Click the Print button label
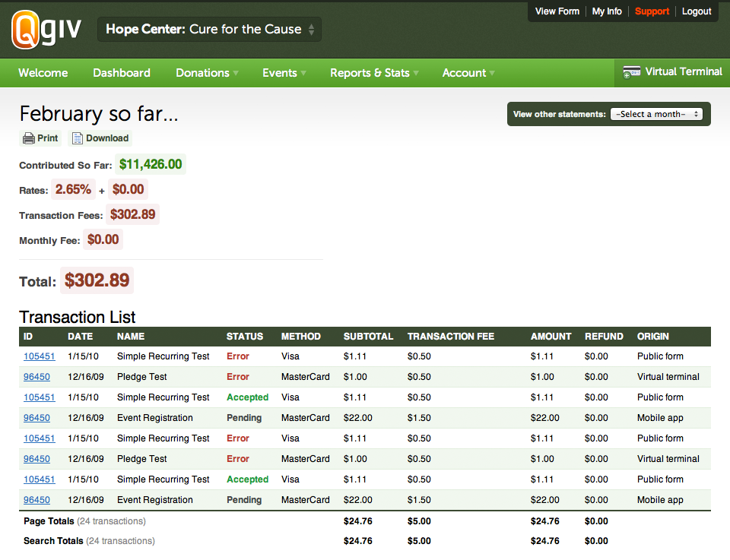The image size is (730, 560). 47,138
